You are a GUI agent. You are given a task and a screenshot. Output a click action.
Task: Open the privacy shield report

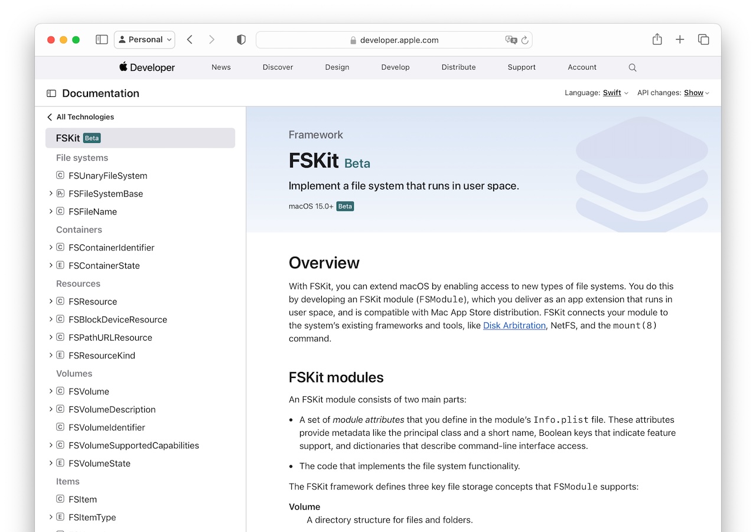click(241, 40)
